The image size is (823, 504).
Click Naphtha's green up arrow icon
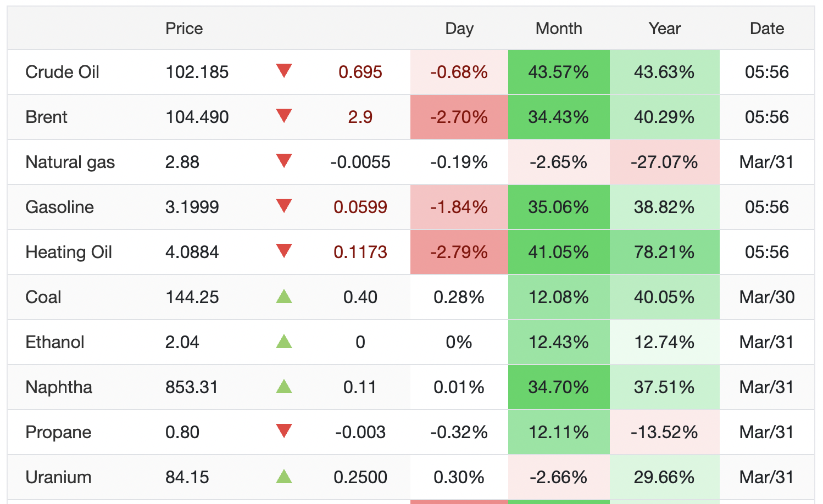[283, 387]
